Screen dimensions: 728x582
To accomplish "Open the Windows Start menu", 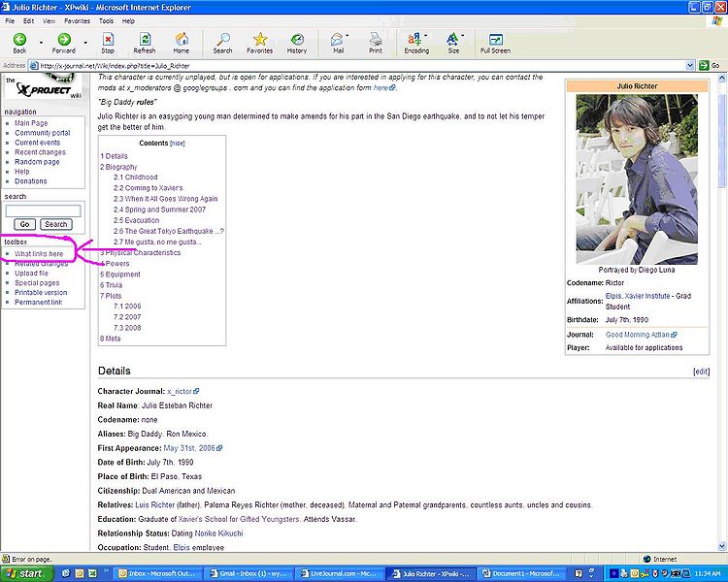I will 26,574.
